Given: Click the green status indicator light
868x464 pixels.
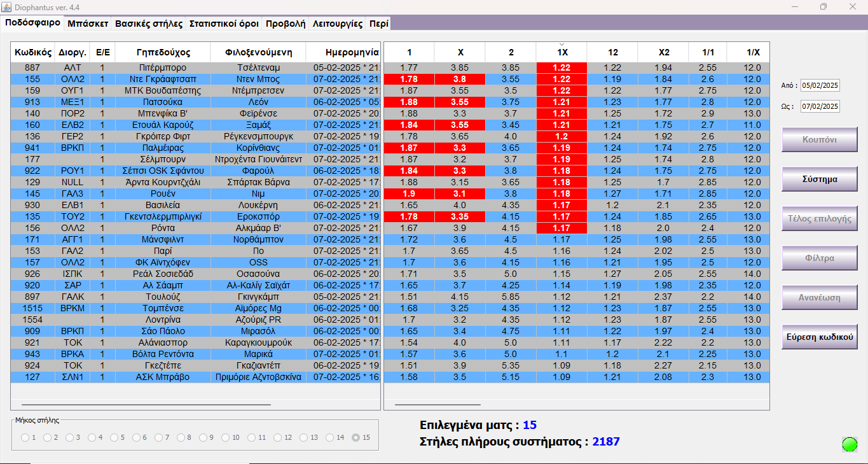Looking at the screenshot, I should point(850,444).
